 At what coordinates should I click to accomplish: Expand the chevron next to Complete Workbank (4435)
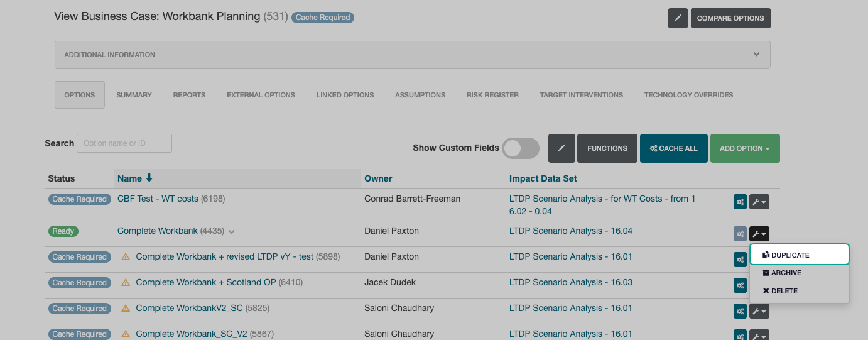(232, 232)
